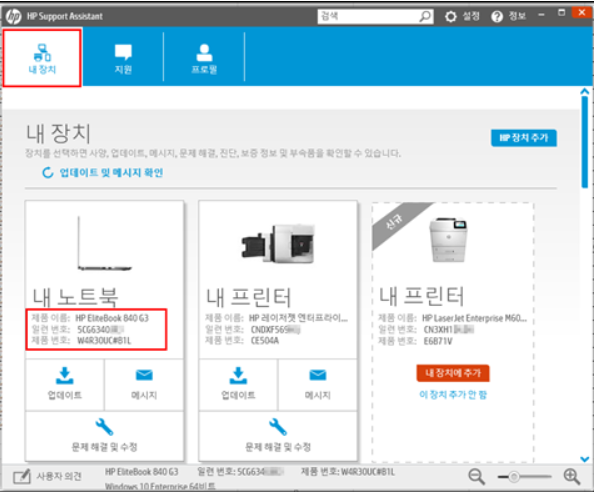Click product number E6B71V

coord(438,341)
